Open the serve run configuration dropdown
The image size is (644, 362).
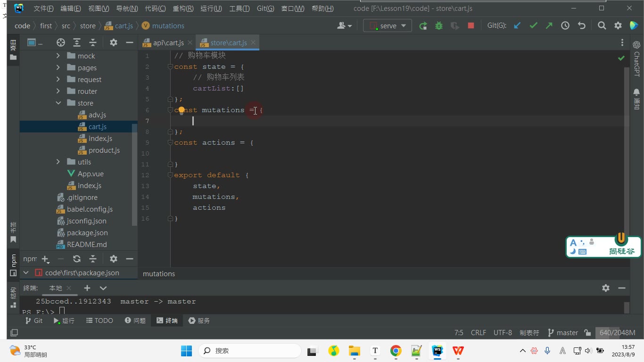(x=388, y=26)
